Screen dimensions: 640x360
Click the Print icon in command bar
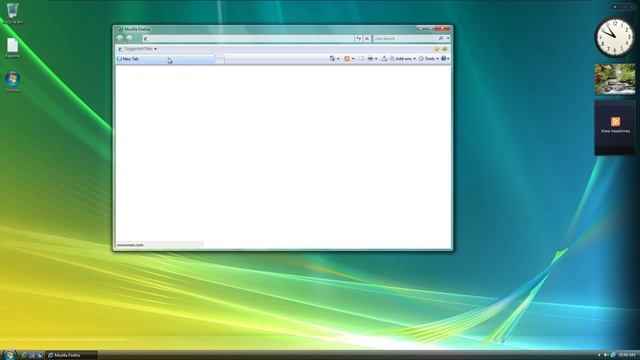click(x=370, y=59)
